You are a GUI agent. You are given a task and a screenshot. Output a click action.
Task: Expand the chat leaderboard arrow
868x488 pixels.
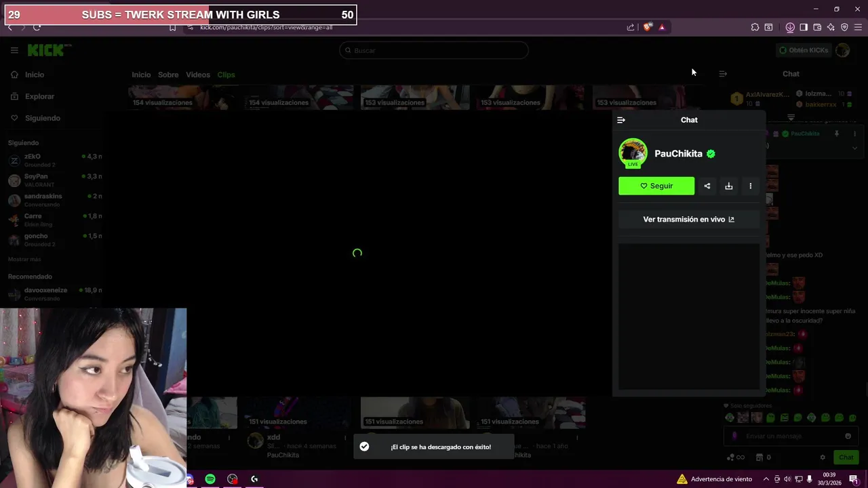coord(791,117)
